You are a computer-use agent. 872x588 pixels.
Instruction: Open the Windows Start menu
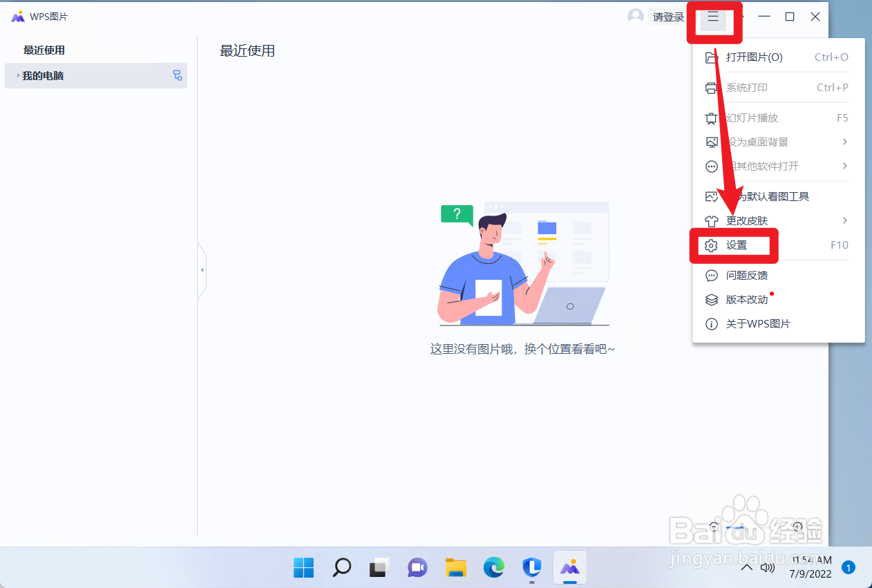click(x=303, y=567)
